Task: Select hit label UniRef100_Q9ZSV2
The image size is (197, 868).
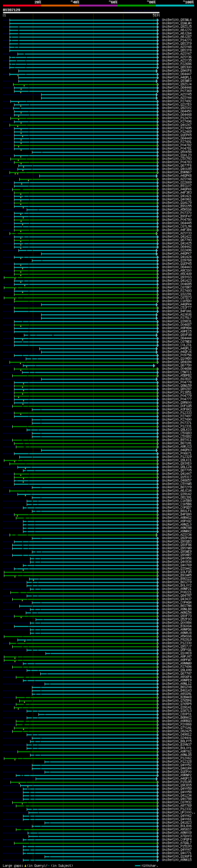Action: point(176,108)
